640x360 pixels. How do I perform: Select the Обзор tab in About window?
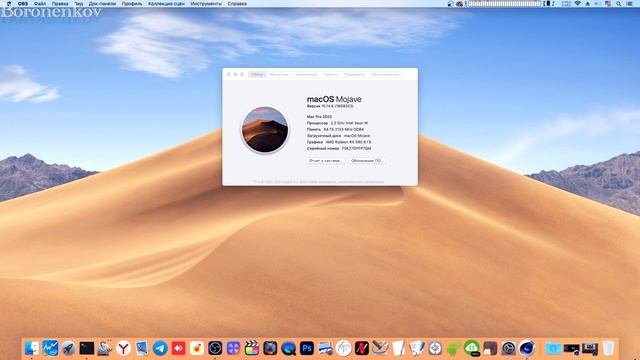257,74
